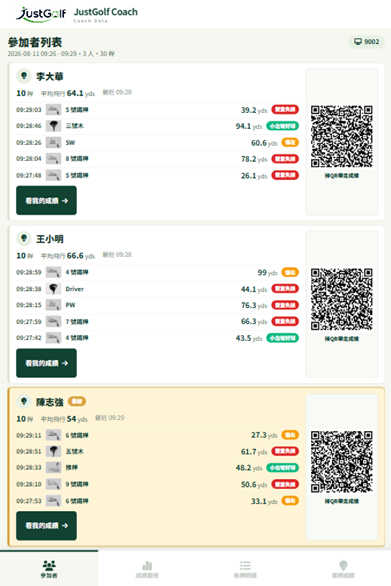
Task: Click the putter icon in the 09:28:33 row
Action: [x=53, y=468]
